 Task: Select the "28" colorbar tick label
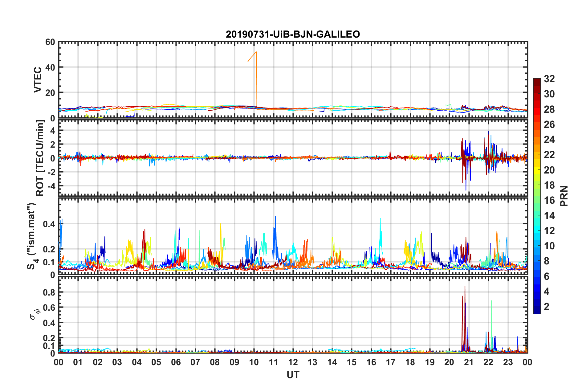pyautogui.click(x=549, y=109)
